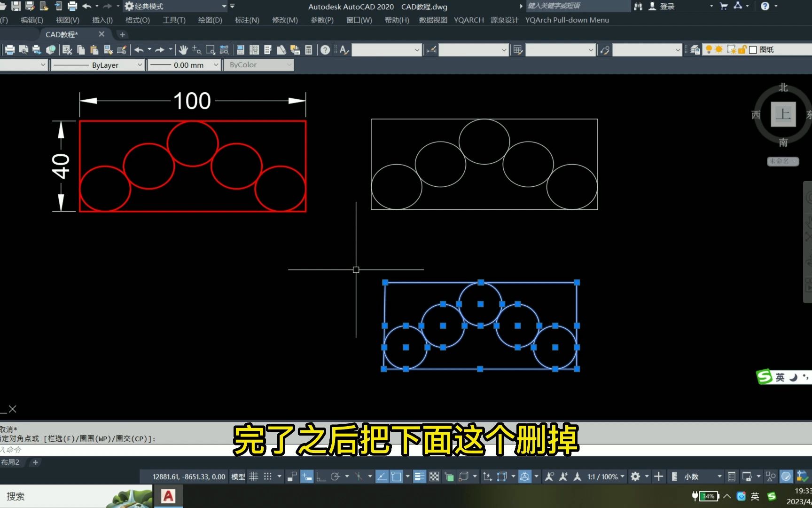Open the multileader style dropdown
The image size is (812, 508).
pos(648,50)
